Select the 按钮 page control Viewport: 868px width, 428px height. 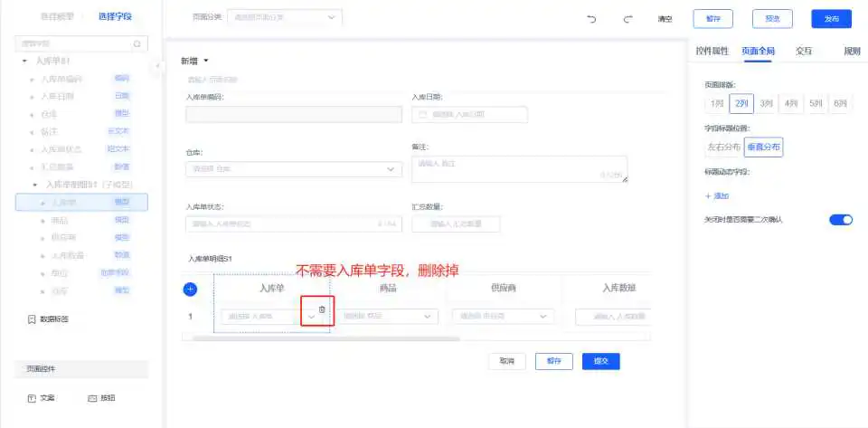pyautogui.click(x=101, y=398)
